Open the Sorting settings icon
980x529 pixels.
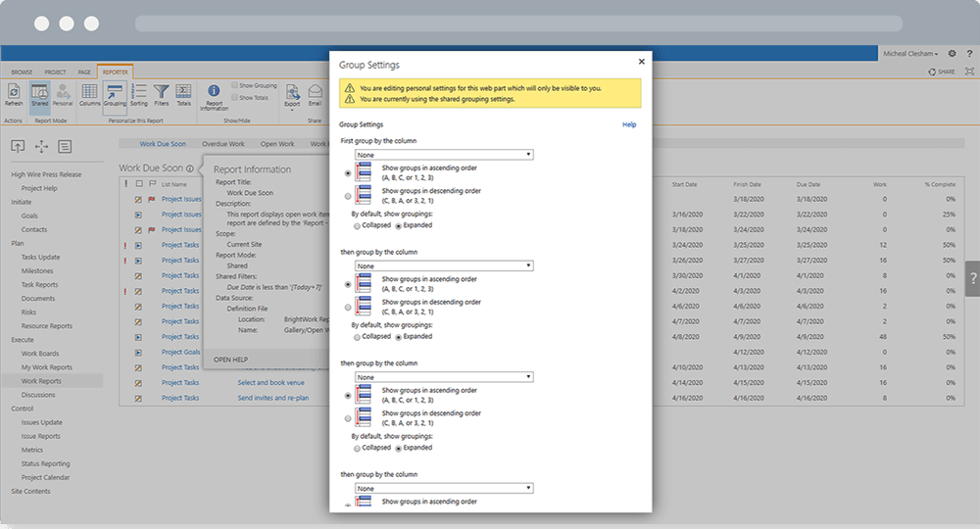[138, 92]
